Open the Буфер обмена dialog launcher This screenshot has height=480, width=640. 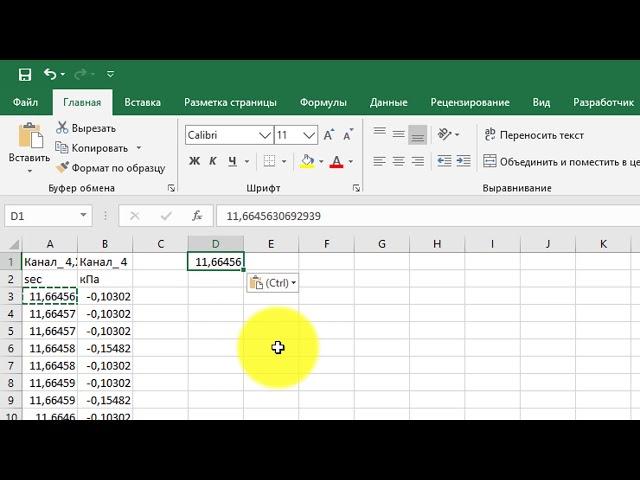(171, 188)
